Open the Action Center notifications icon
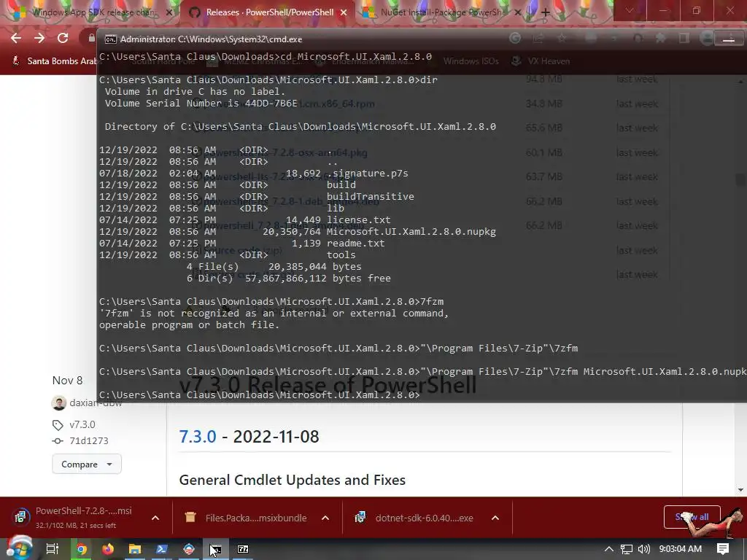 point(723,549)
